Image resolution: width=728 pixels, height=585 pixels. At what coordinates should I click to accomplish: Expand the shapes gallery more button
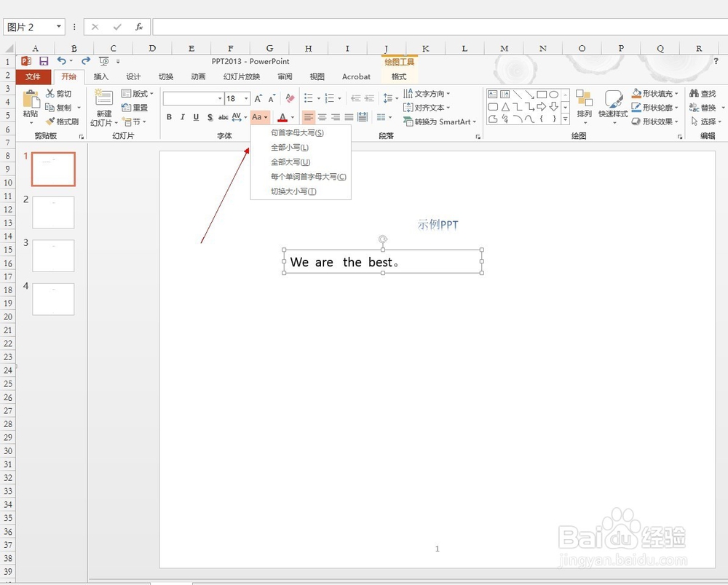pyautogui.click(x=566, y=119)
